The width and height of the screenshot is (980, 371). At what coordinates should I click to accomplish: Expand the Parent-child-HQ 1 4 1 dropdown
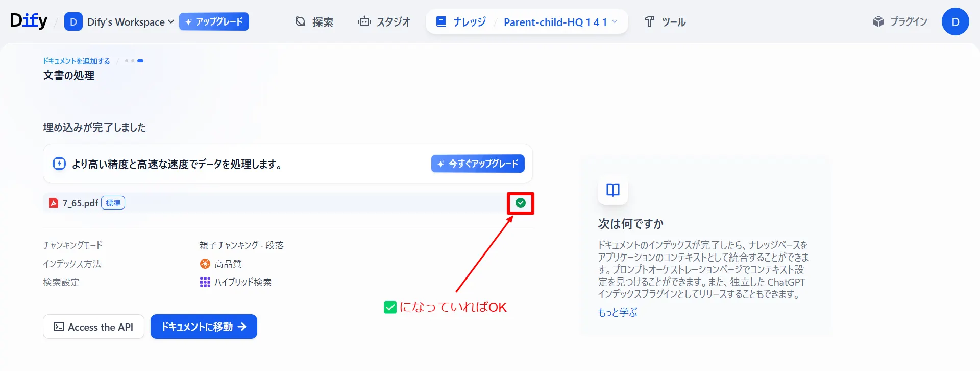point(560,22)
